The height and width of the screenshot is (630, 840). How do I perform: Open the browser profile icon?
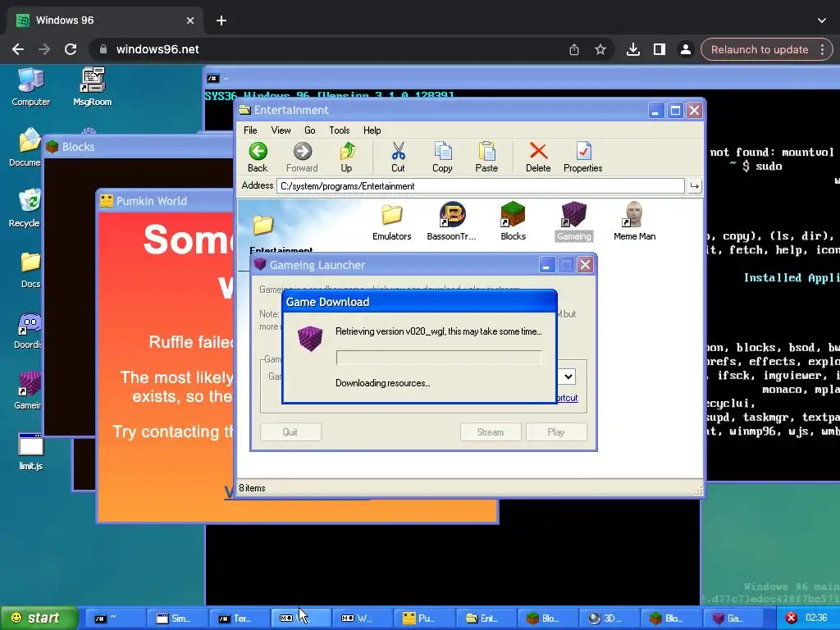point(685,49)
